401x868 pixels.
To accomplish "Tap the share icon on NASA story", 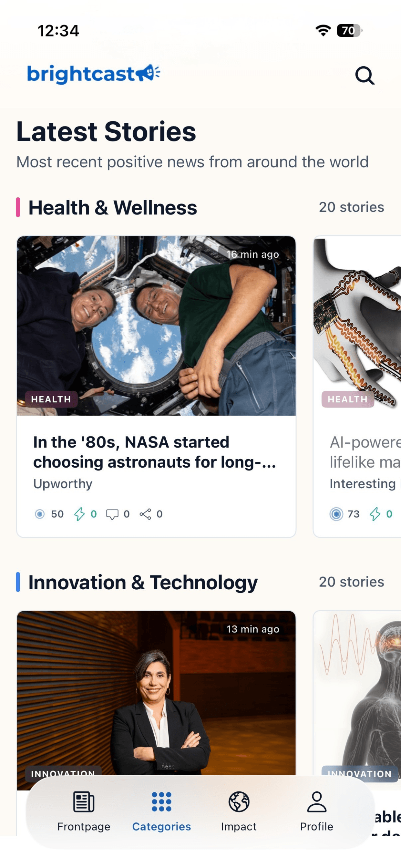I will [x=145, y=514].
